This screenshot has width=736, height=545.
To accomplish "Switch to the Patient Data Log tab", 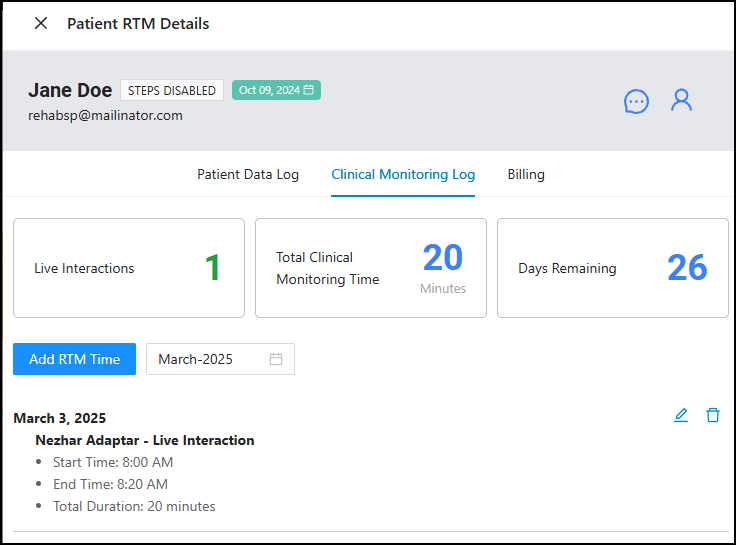I will 248,174.
